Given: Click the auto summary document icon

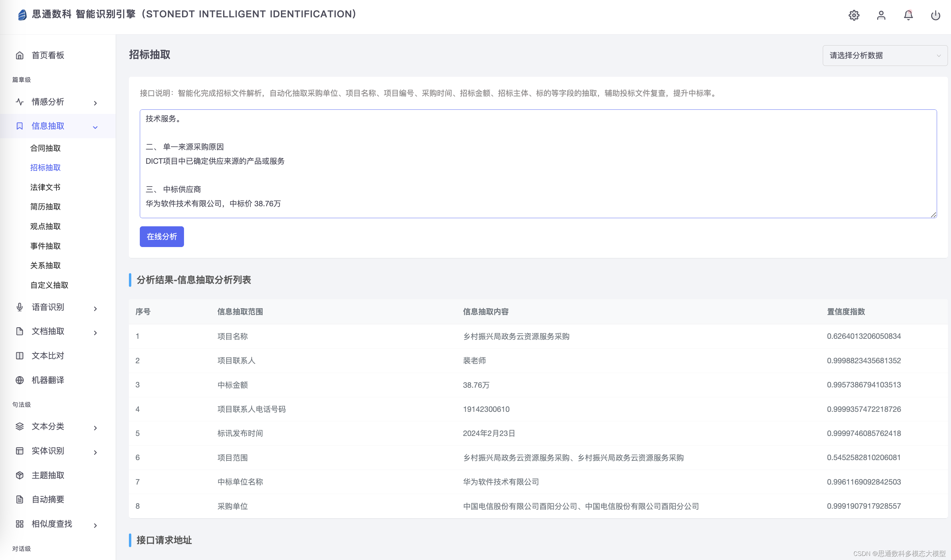Looking at the screenshot, I should point(20,499).
